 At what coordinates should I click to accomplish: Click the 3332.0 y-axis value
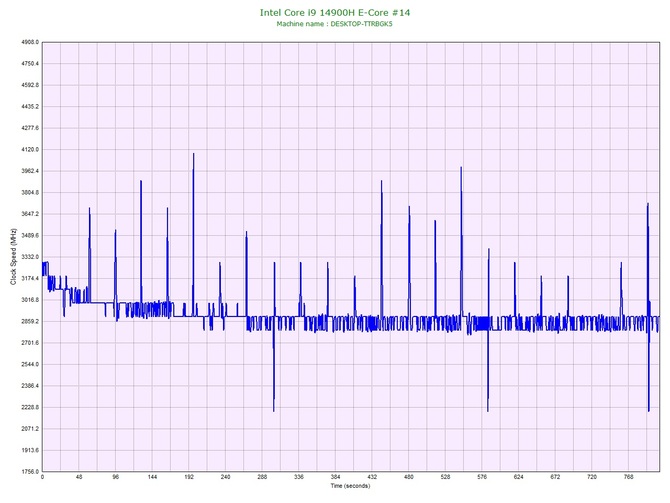(30, 257)
